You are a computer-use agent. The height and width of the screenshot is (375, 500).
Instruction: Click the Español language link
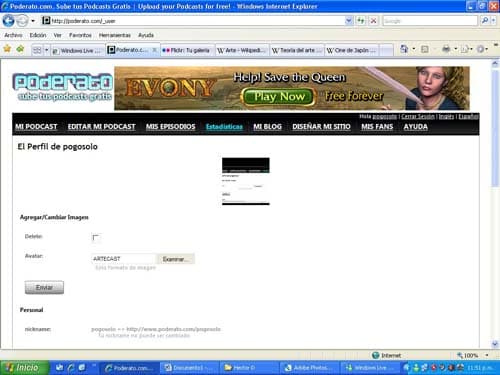click(468, 116)
